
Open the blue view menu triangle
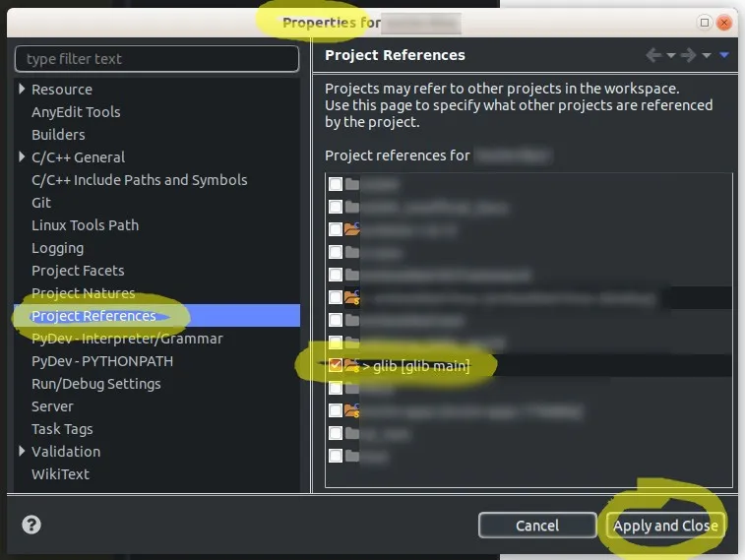point(724,55)
